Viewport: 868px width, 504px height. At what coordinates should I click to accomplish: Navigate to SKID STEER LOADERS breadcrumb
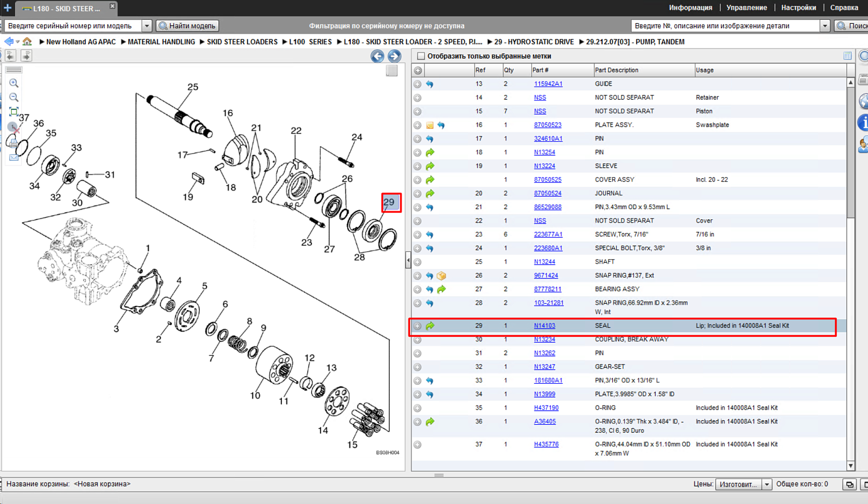click(x=242, y=42)
